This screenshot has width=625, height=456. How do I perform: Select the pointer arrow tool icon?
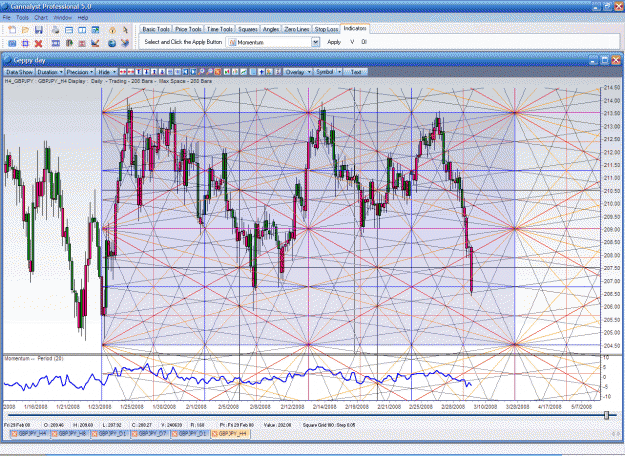(125, 30)
